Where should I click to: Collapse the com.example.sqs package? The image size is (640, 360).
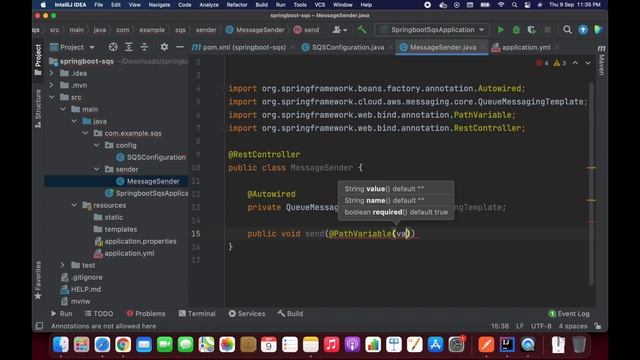(x=85, y=133)
